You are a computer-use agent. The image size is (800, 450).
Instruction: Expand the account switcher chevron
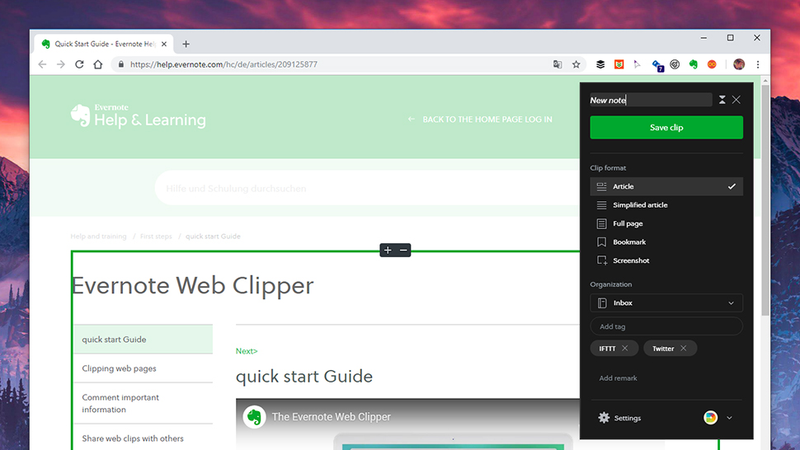(x=729, y=418)
